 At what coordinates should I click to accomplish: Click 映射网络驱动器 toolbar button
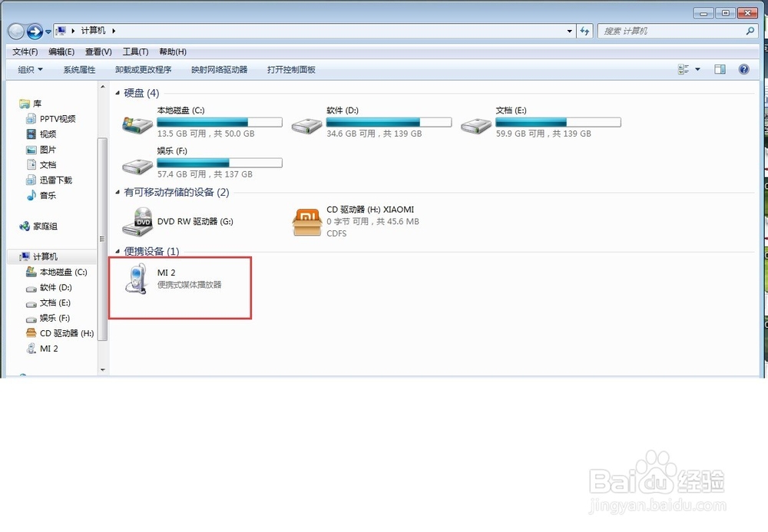coord(219,70)
